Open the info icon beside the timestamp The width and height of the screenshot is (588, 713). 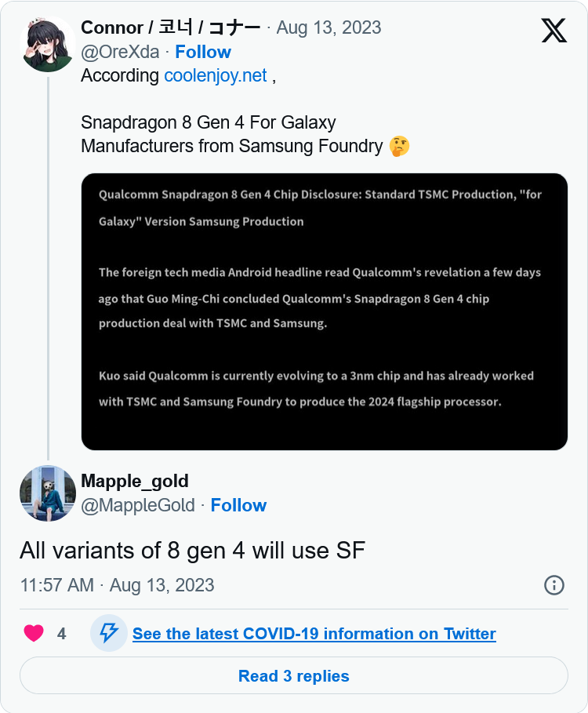(x=554, y=585)
